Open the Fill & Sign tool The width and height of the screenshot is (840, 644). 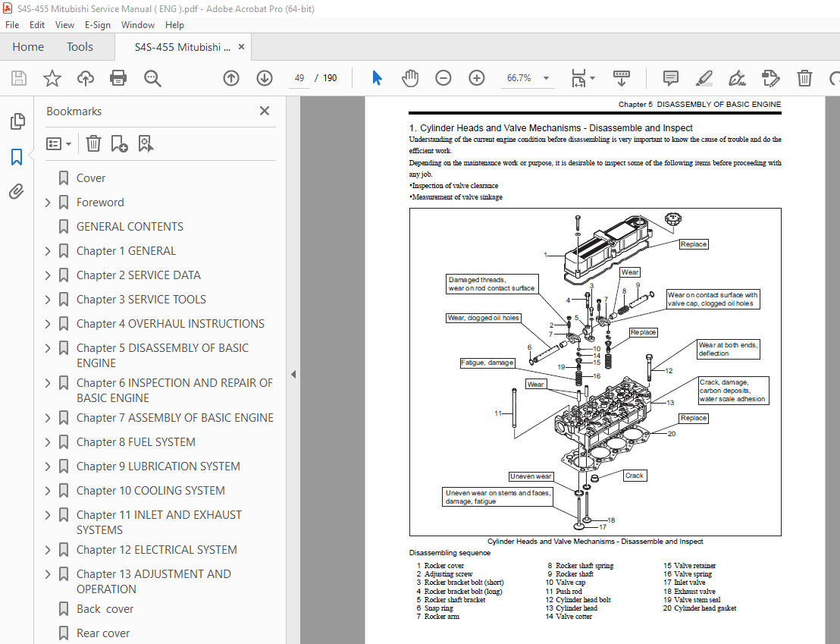737,78
